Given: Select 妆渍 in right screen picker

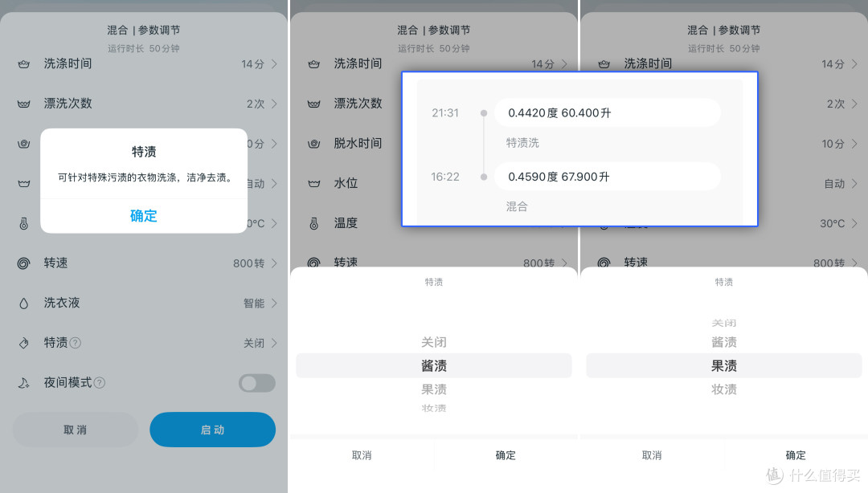Looking at the screenshot, I should click(724, 389).
